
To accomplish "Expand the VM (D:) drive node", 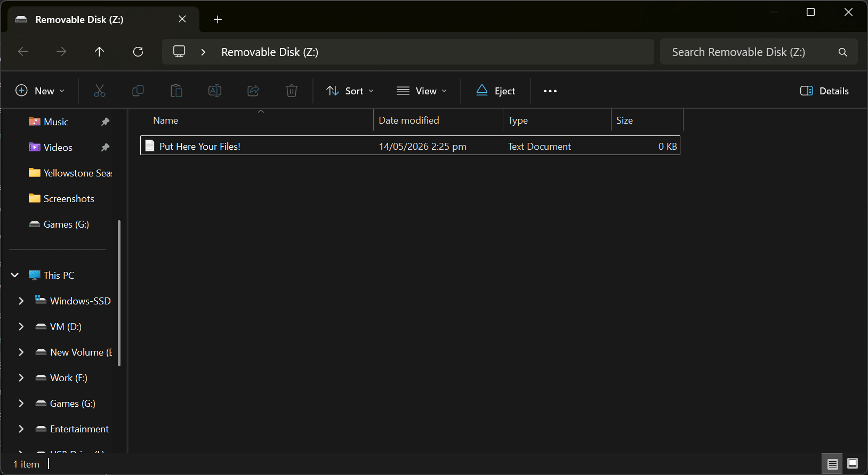I will coord(21,326).
